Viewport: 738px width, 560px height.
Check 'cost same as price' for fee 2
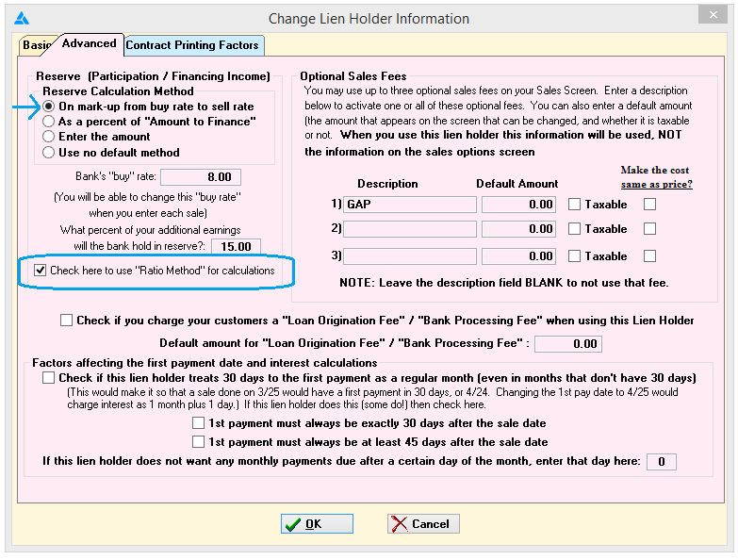[650, 229]
